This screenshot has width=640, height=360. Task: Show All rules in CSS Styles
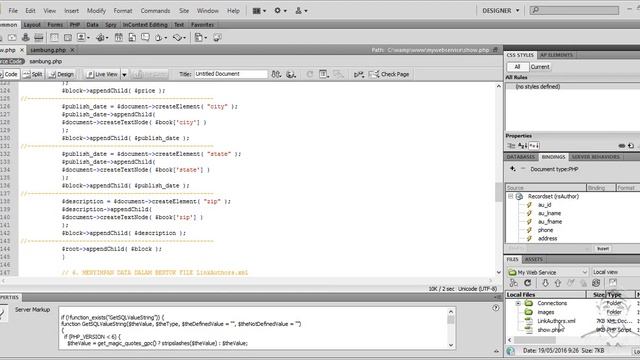(517, 67)
